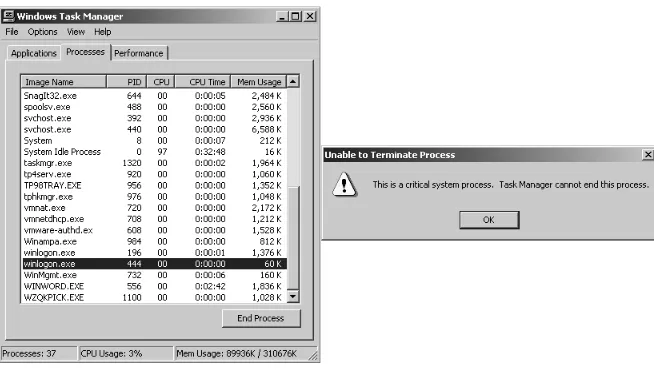The height and width of the screenshot is (370, 654).
Task: Click the warning exclamation icon in dialog
Action: [344, 184]
